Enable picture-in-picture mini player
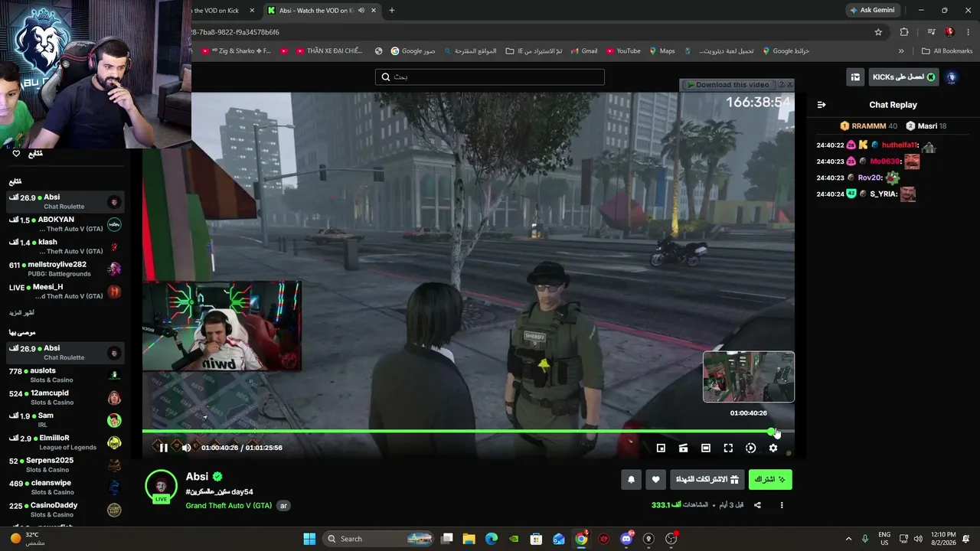 661,448
